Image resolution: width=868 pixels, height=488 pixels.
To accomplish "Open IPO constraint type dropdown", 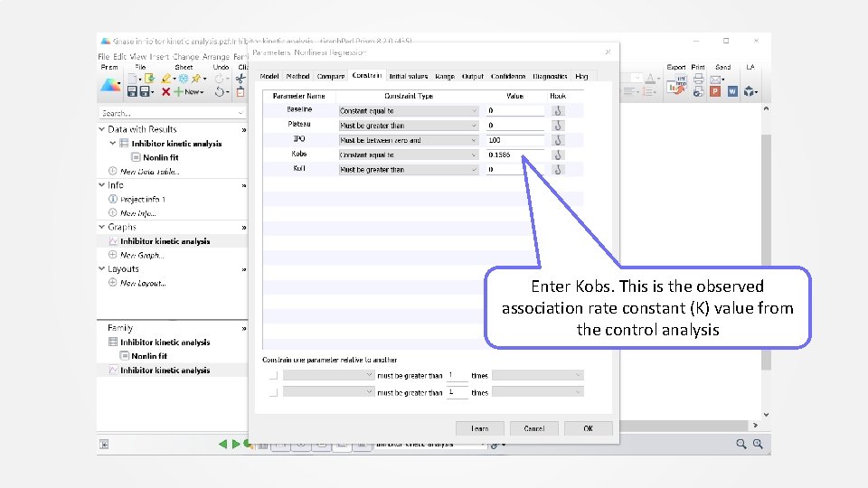I will [x=408, y=140].
